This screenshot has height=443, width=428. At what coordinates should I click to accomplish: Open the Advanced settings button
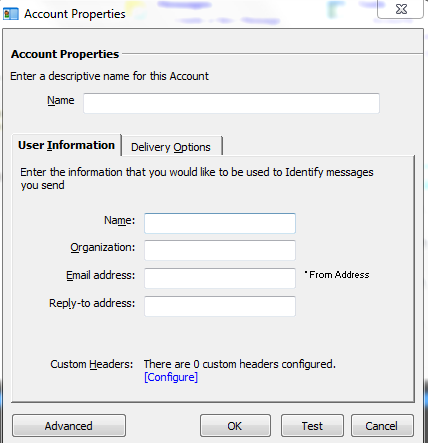point(69,426)
